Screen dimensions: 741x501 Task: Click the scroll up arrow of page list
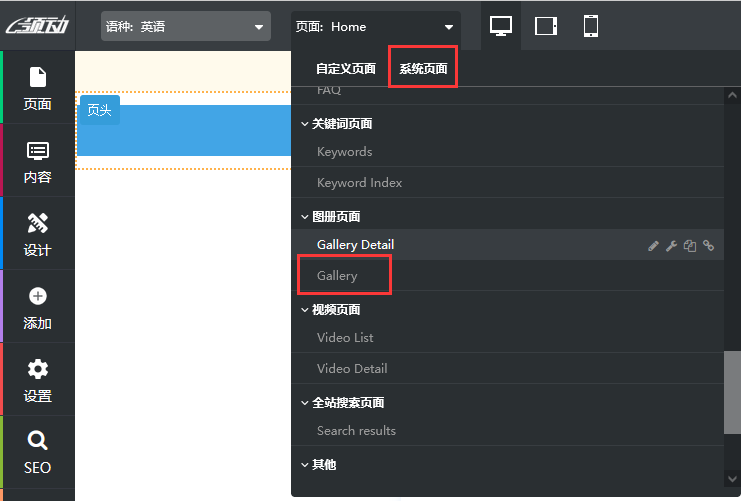[x=732, y=95]
